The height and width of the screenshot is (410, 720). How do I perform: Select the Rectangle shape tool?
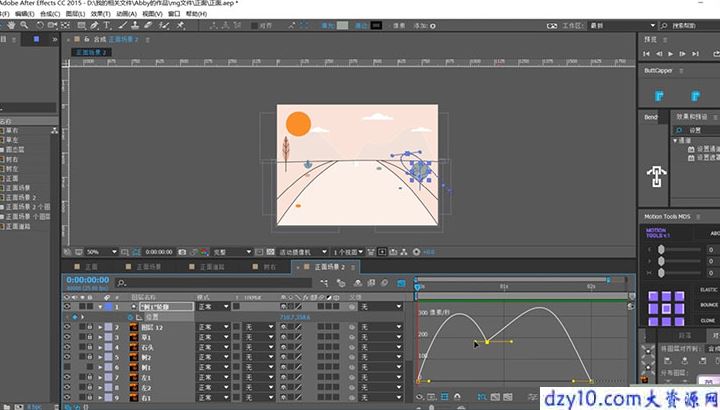(81, 25)
